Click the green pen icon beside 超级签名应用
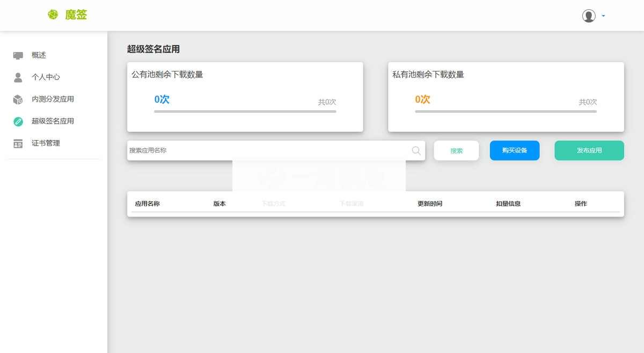This screenshot has width=644, height=353. pos(17,121)
